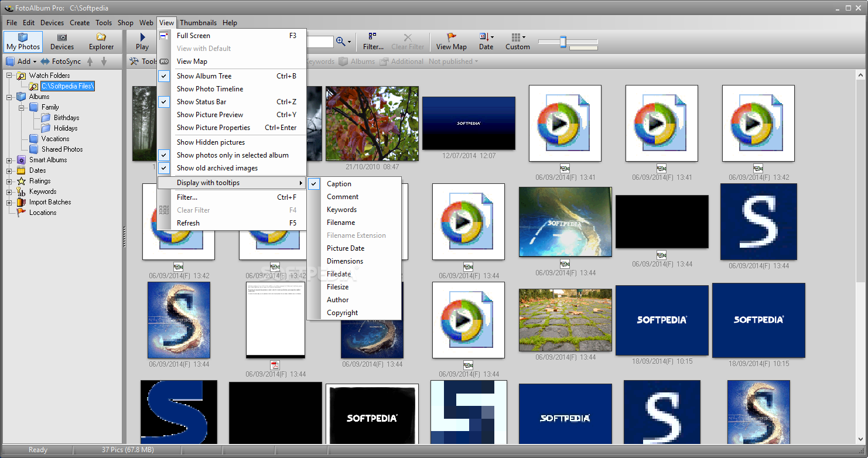Enable Filename in tooltips
868x458 pixels.
[x=354, y=223]
